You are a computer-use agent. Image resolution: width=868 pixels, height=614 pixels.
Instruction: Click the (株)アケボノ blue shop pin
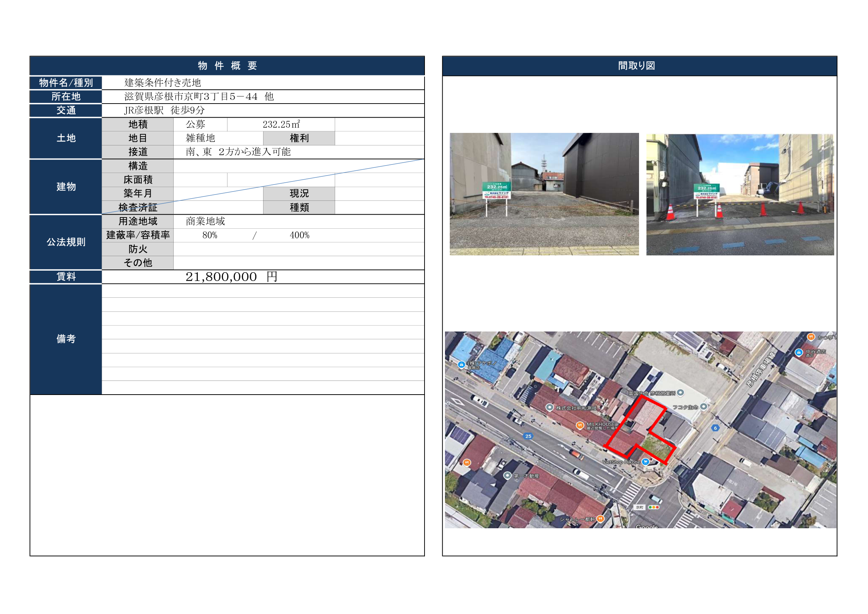461,365
